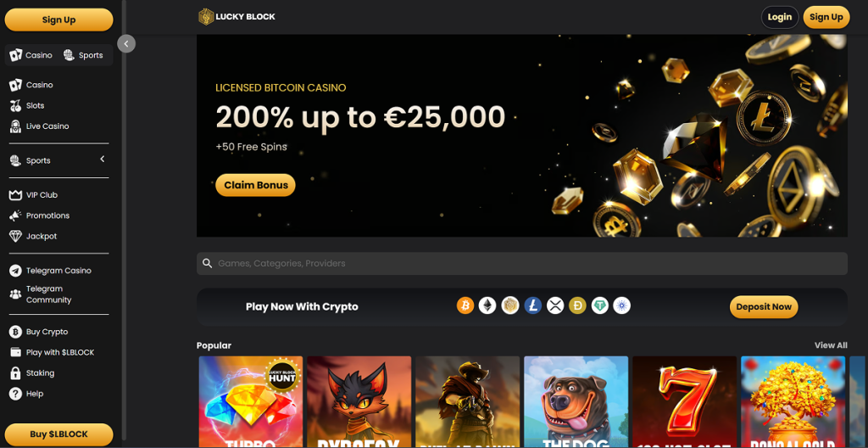Select the Ethereum coin icon
This screenshot has width=868, height=448.
coord(487,305)
